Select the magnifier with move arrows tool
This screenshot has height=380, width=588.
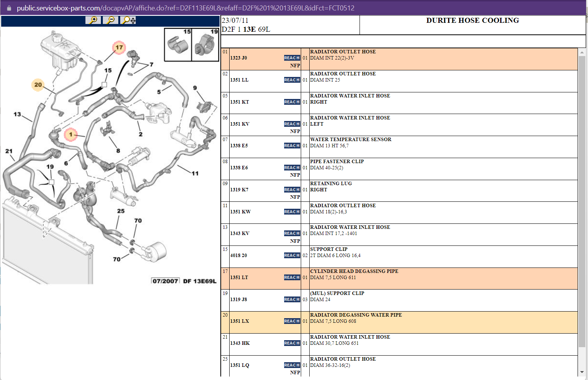click(x=128, y=20)
